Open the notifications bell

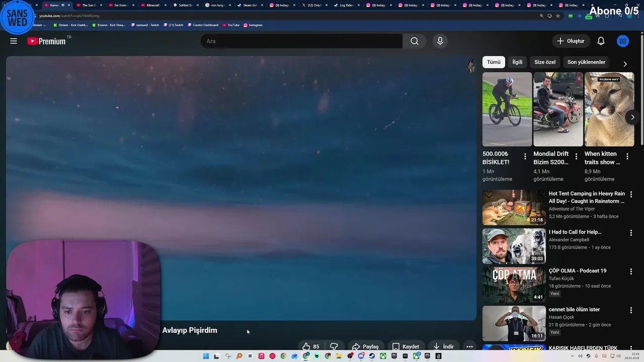pyautogui.click(x=601, y=41)
